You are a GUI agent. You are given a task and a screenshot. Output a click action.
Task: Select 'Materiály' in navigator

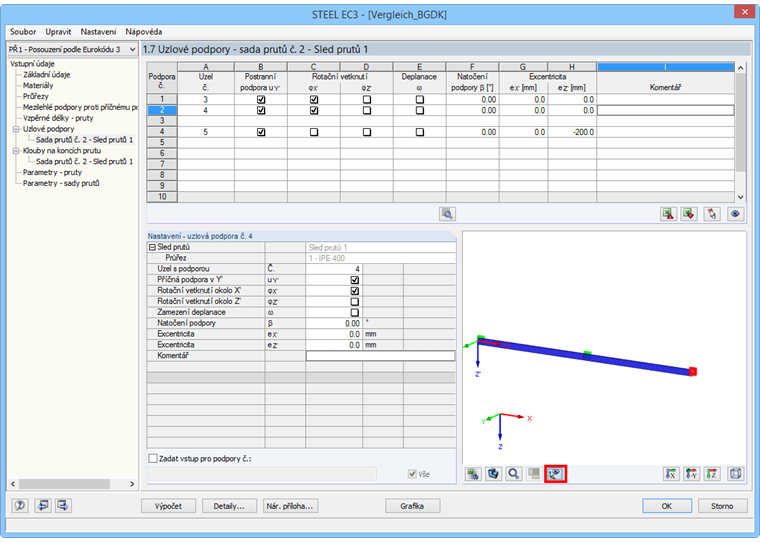pyautogui.click(x=38, y=85)
